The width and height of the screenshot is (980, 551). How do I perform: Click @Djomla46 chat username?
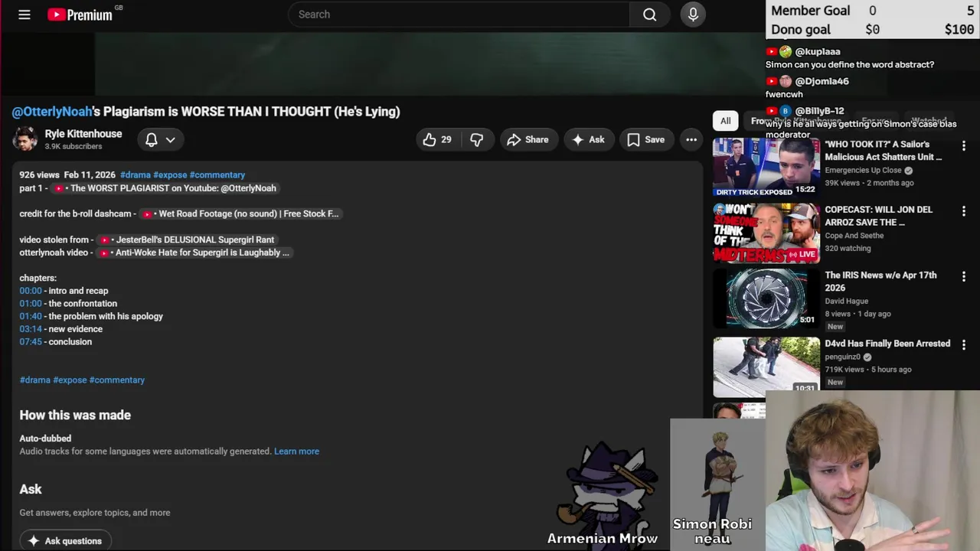(822, 81)
